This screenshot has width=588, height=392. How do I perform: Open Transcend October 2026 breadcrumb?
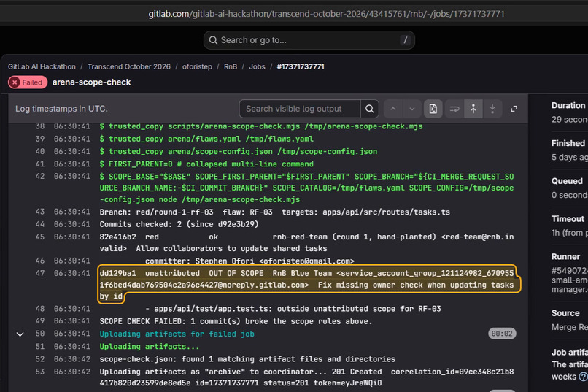129,66
